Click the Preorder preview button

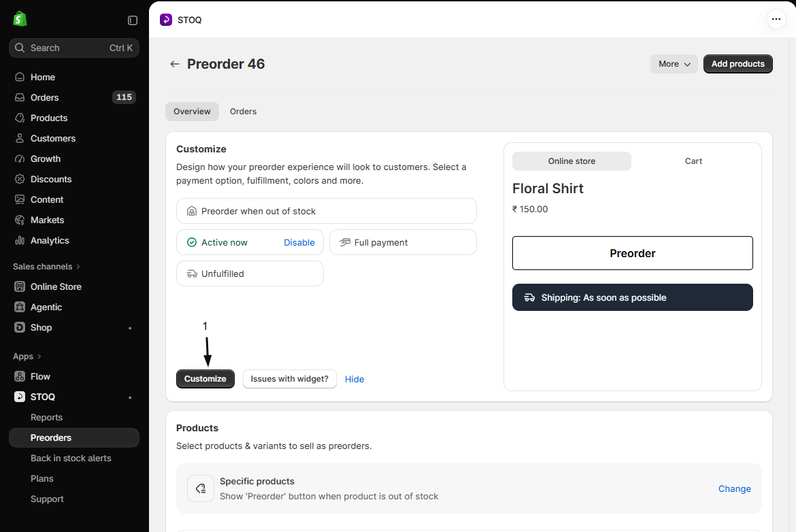633,253
